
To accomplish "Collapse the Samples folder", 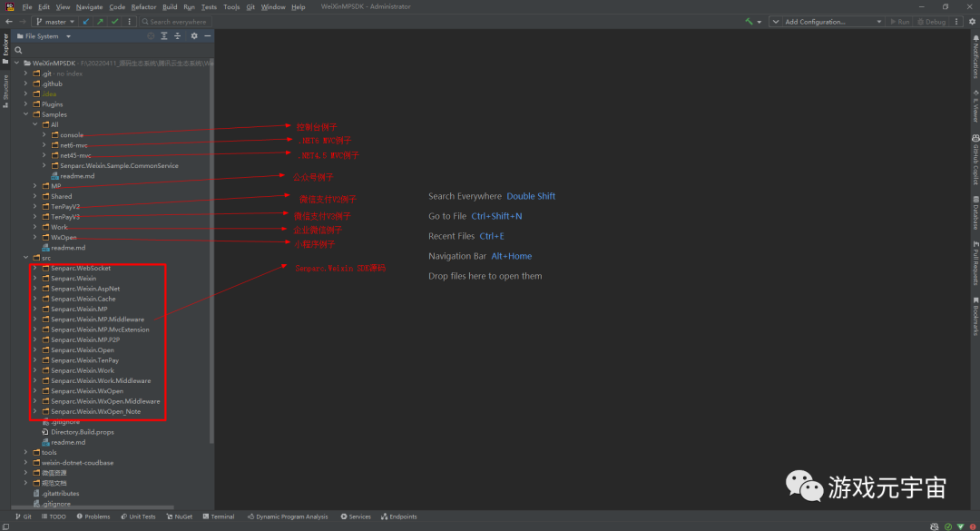I will pyautogui.click(x=25, y=114).
